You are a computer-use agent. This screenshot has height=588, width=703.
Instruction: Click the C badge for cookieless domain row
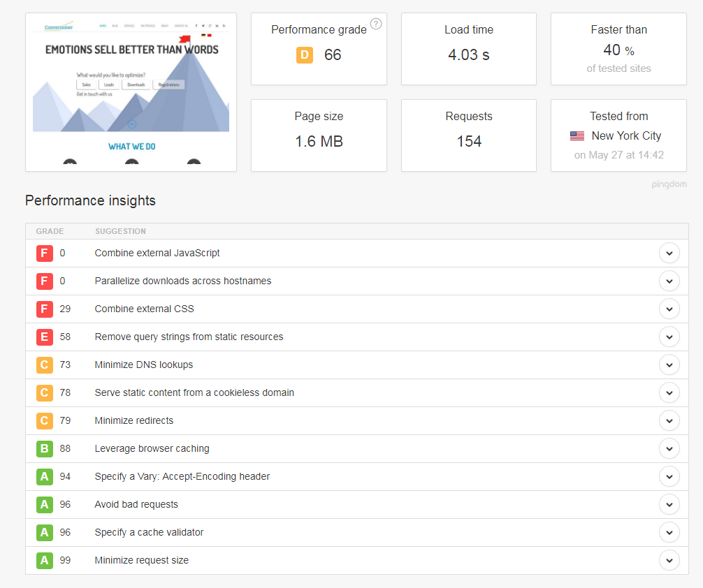(45, 392)
